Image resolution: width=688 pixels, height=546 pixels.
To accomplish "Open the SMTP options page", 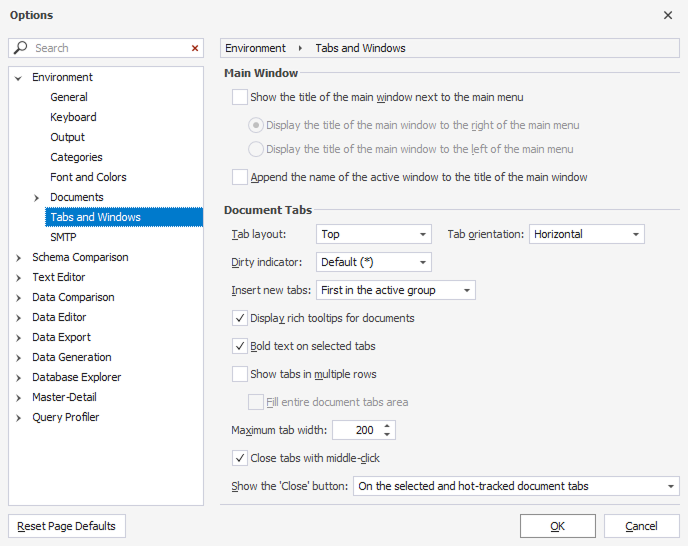I will pos(63,237).
